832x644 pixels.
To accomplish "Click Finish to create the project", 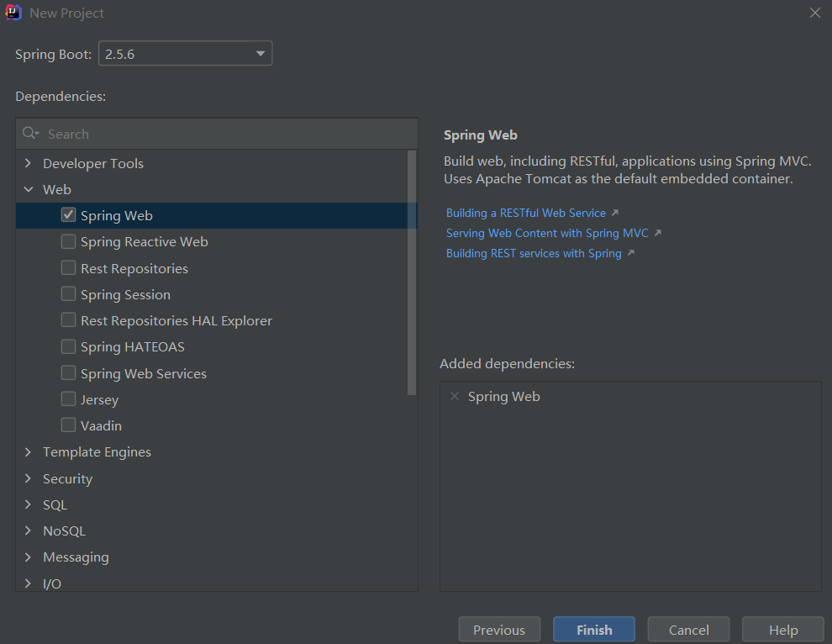I will (x=594, y=630).
